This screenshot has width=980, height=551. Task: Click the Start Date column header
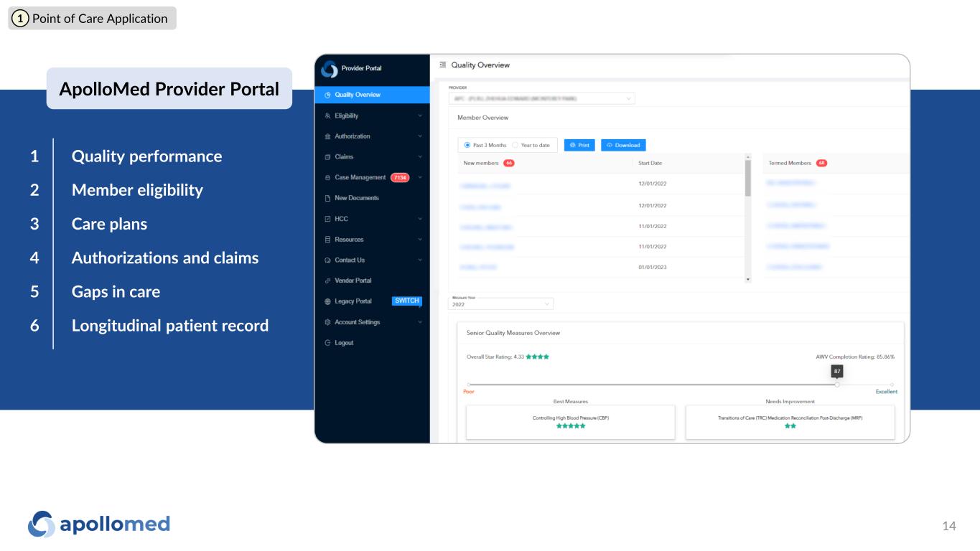[650, 163]
